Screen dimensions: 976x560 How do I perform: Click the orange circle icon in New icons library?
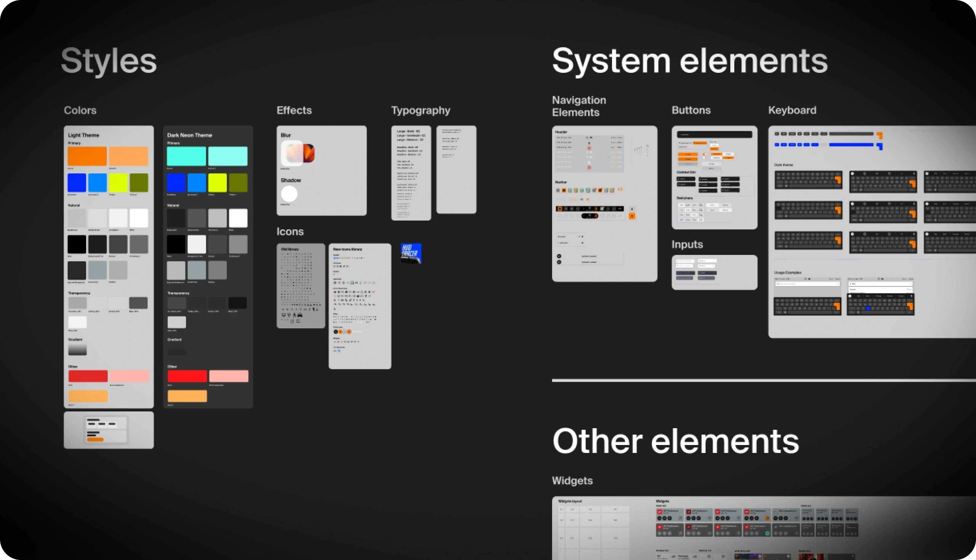340,332
